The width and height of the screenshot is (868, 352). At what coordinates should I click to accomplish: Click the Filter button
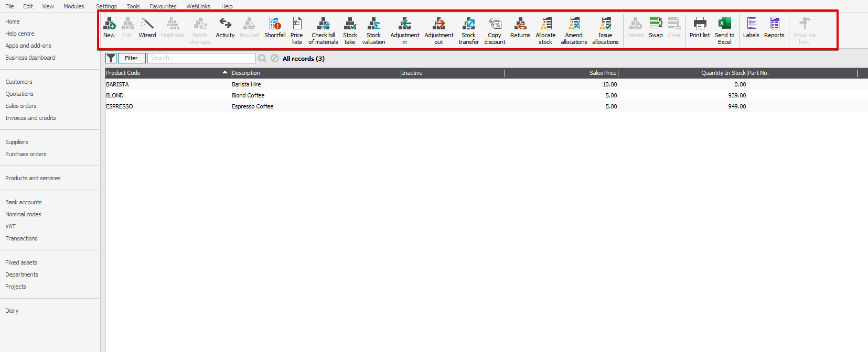[x=131, y=58]
